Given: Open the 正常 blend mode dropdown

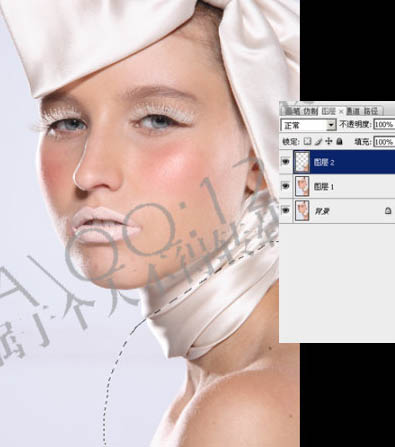Looking at the screenshot, I should click(308, 125).
